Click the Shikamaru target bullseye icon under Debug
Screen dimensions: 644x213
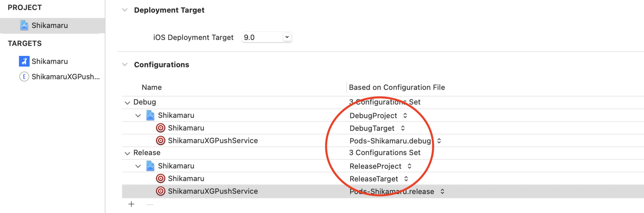(x=161, y=128)
